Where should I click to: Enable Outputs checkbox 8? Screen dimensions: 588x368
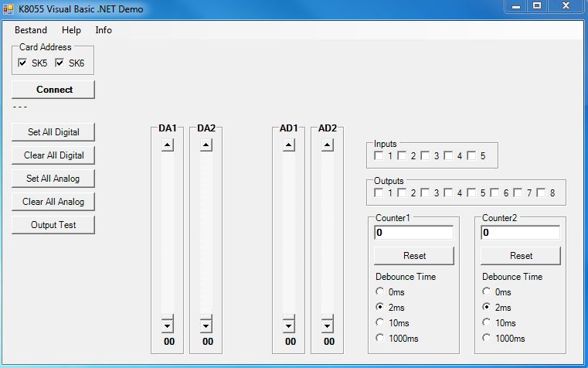point(541,193)
